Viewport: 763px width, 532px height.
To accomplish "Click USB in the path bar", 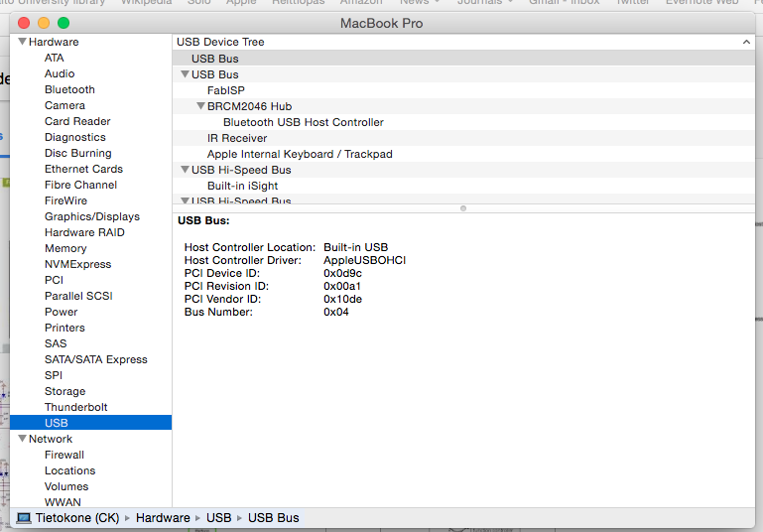I will [x=219, y=518].
